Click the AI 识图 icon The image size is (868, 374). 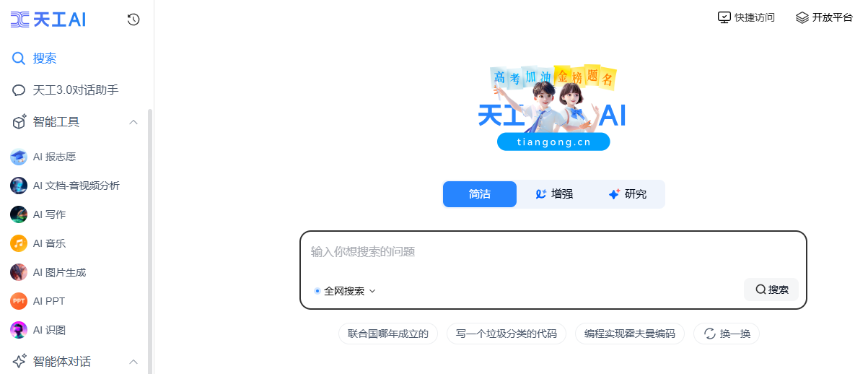(x=19, y=330)
